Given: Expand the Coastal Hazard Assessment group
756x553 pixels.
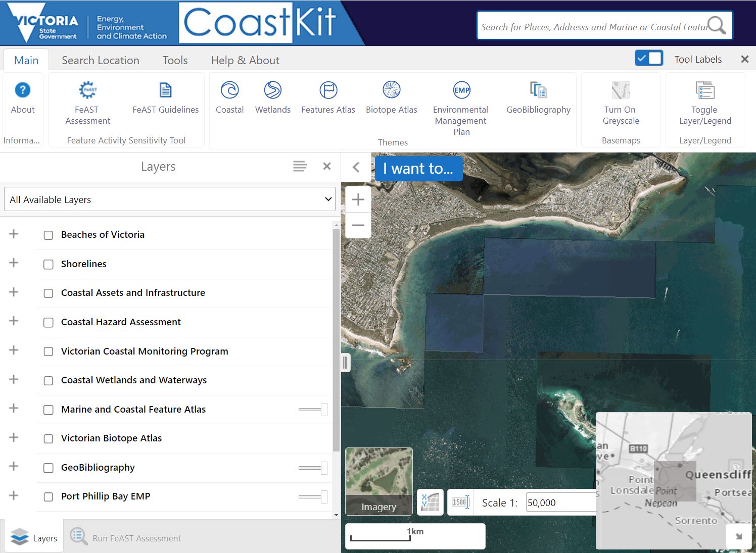Looking at the screenshot, I should coord(14,321).
